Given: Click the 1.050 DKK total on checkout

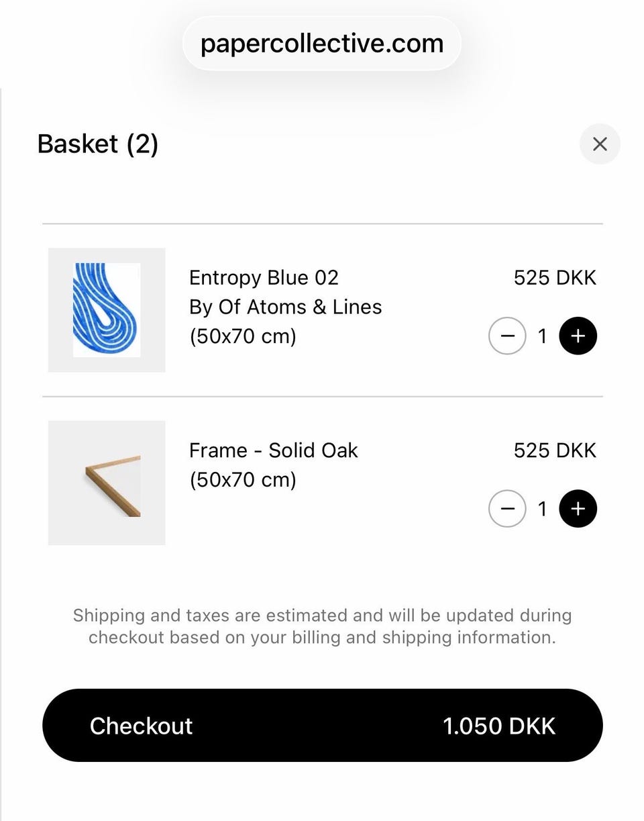Looking at the screenshot, I should point(499,726).
